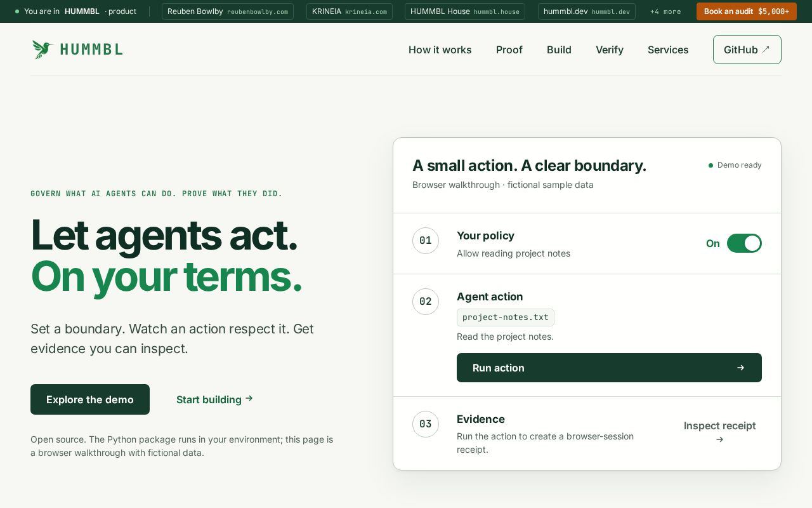Viewport: 812px width, 508px height.
Task: Go to hummbl.dev site link
Action: pos(587,11)
